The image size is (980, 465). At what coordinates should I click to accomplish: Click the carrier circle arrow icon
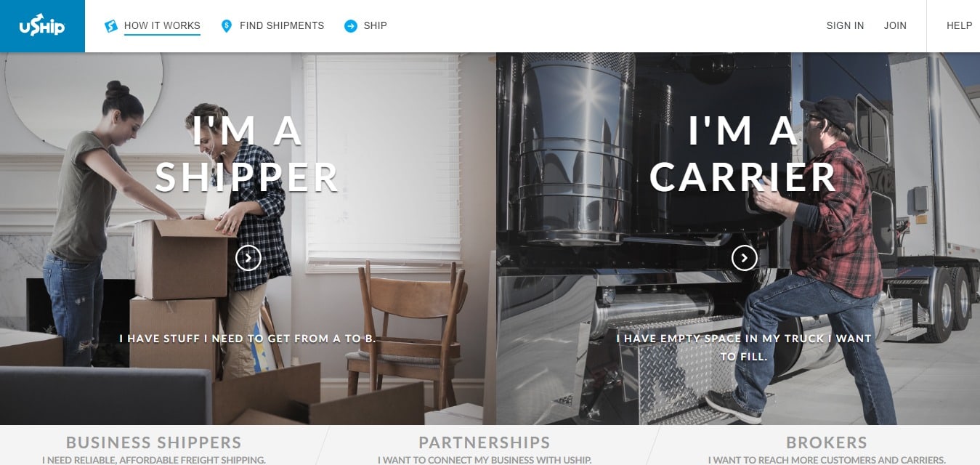(x=745, y=257)
